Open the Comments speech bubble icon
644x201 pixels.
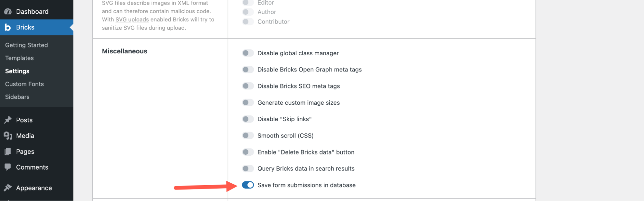[x=8, y=167]
